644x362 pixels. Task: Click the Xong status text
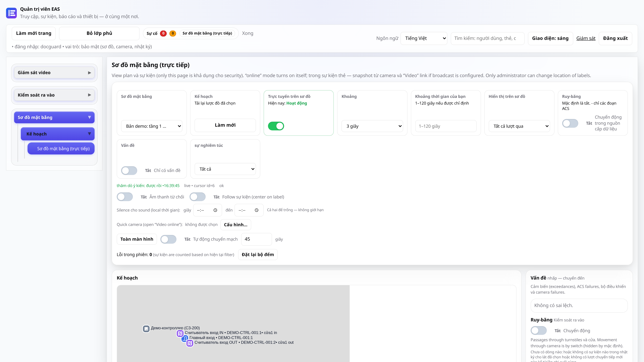point(248,33)
